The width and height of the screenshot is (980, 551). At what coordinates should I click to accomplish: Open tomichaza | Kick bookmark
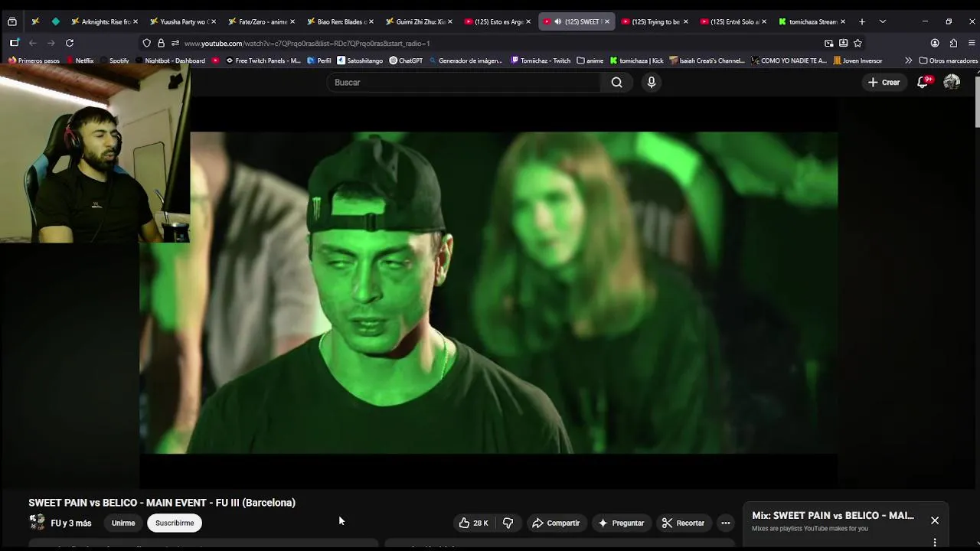pos(636,60)
